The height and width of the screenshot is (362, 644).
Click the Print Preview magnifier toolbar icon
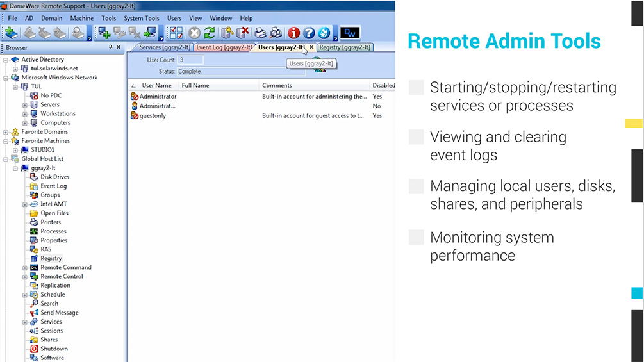(x=276, y=33)
